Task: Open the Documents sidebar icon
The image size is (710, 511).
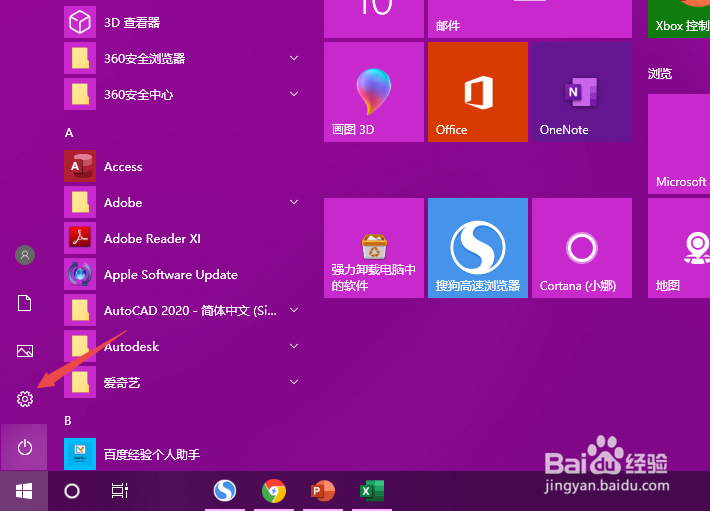Action: tap(24, 303)
